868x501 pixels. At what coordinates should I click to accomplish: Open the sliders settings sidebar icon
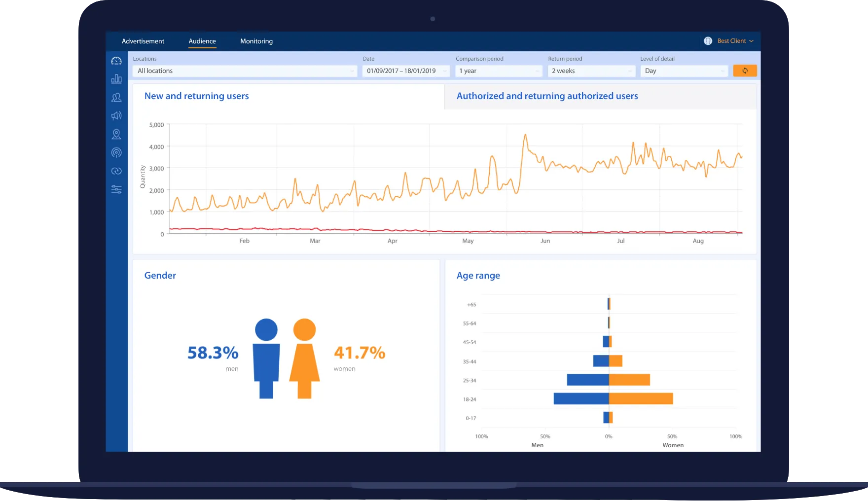116,189
